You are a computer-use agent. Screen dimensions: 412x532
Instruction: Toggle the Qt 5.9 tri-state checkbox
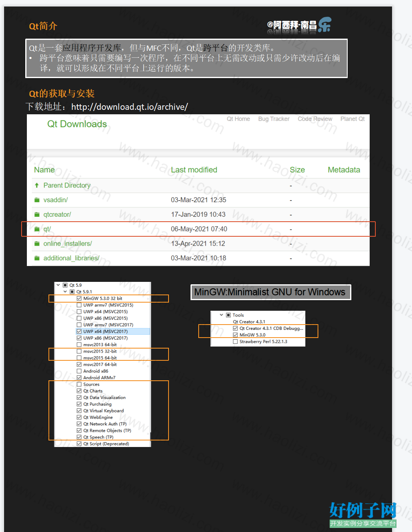(65, 285)
